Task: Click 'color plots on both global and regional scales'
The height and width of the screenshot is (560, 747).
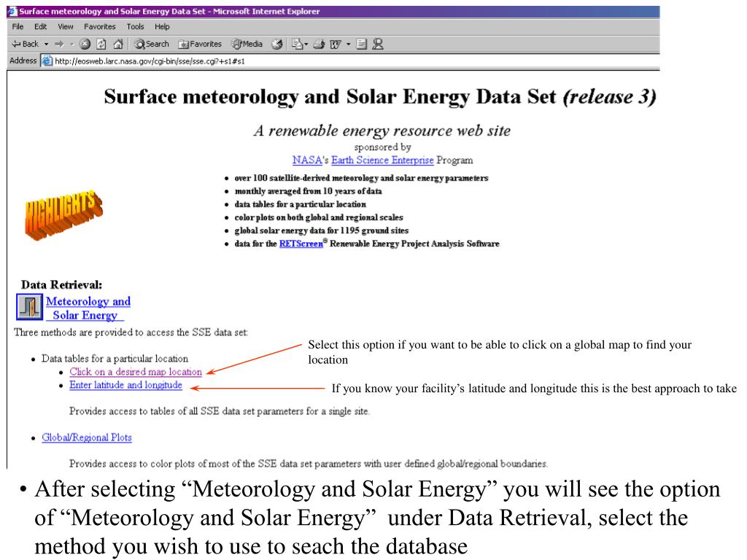Action: pos(319,217)
